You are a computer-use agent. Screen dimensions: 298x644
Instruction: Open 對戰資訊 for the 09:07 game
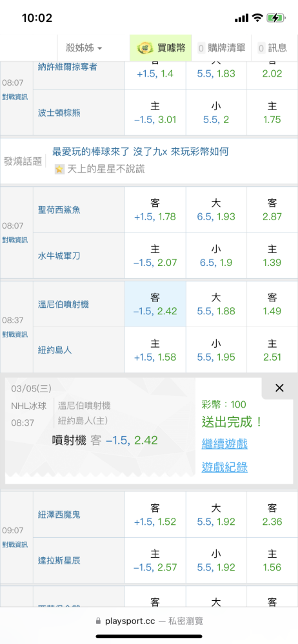(15, 545)
